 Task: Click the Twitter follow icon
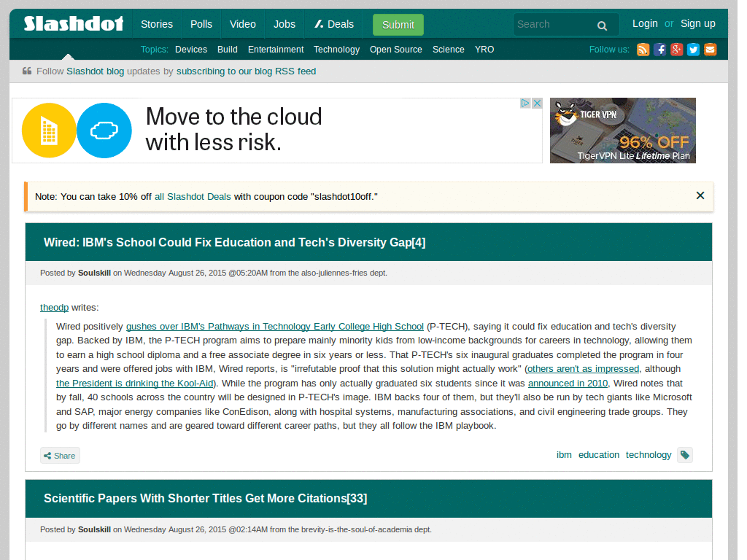tap(693, 50)
